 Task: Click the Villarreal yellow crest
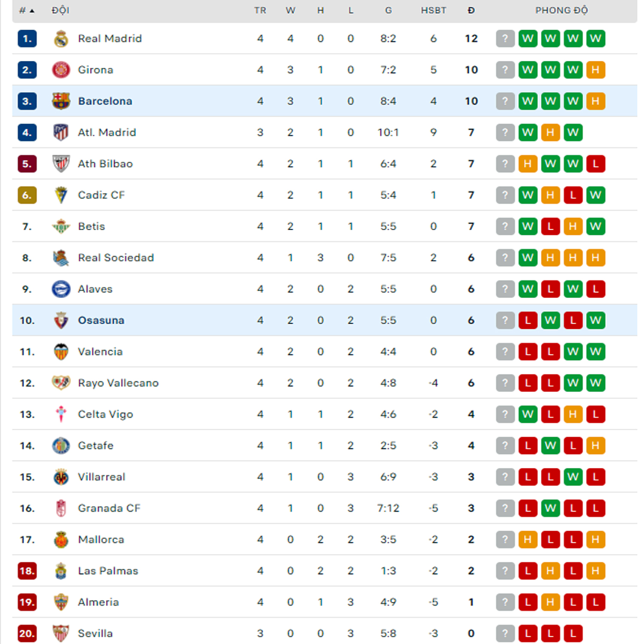[61, 477]
